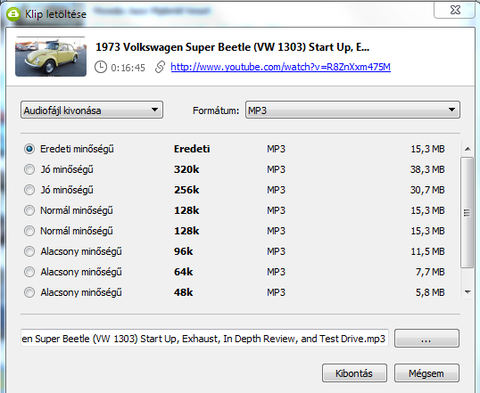Open the Beetle video thumbnail

click(51, 57)
